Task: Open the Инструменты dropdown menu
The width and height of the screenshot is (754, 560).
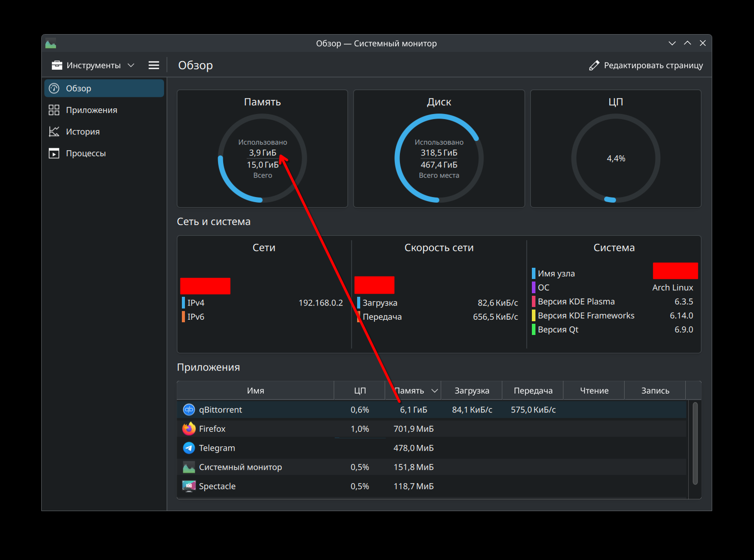Action: (x=93, y=65)
